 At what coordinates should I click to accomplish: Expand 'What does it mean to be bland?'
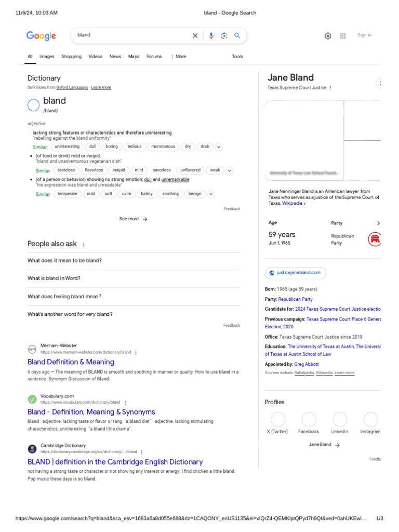tap(134, 260)
